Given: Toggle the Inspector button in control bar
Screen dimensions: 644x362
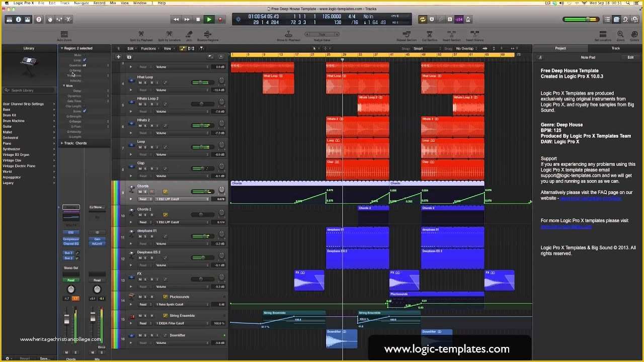Looking at the screenshot, I should coord(19,20).
